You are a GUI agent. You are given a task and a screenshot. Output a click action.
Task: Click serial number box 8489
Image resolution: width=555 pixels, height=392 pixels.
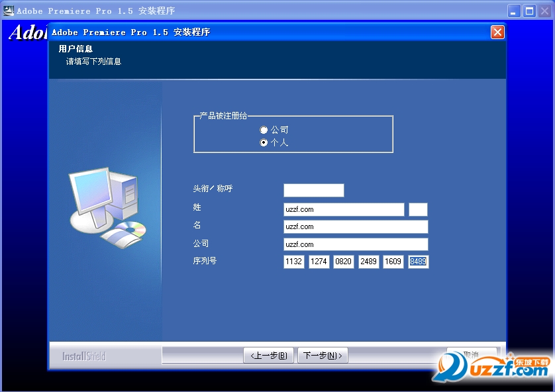point(419,262)
